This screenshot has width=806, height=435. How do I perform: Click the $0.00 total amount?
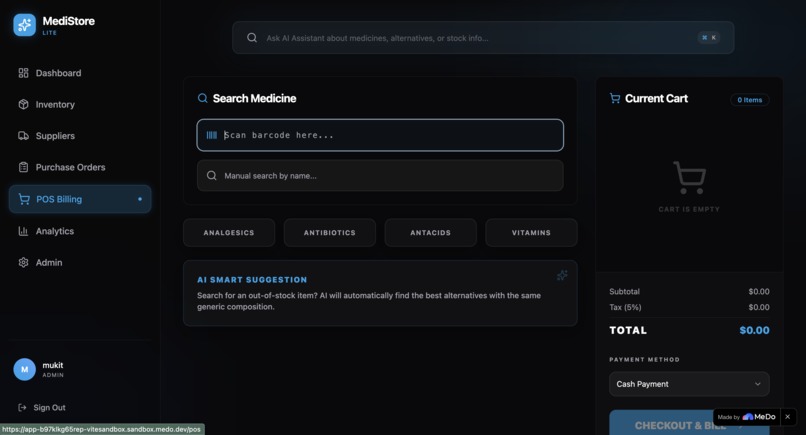pos(754,330)
